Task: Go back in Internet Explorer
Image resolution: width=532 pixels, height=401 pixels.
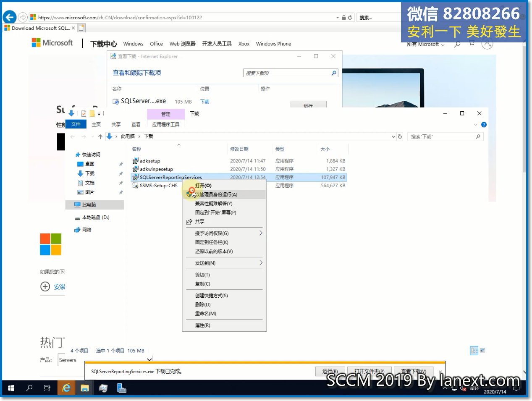Action: coord(10,17)
